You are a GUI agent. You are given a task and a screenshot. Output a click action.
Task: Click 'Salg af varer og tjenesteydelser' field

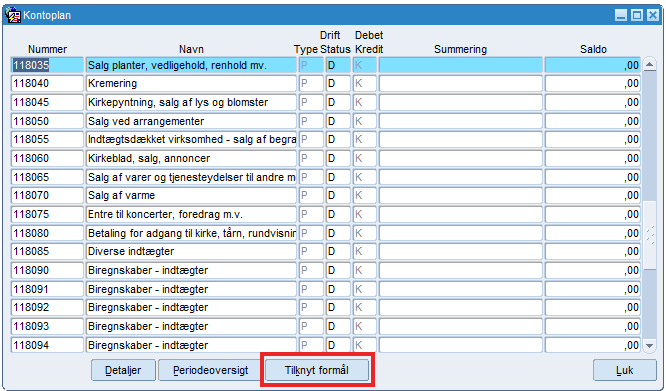click(x=191, y=177)
